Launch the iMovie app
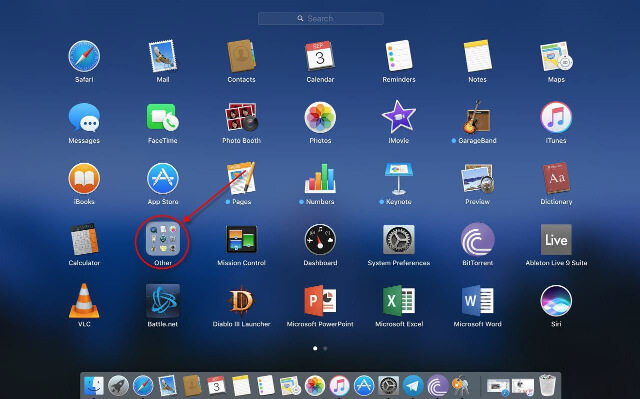640x399 pixels. [x=399, y=117]
